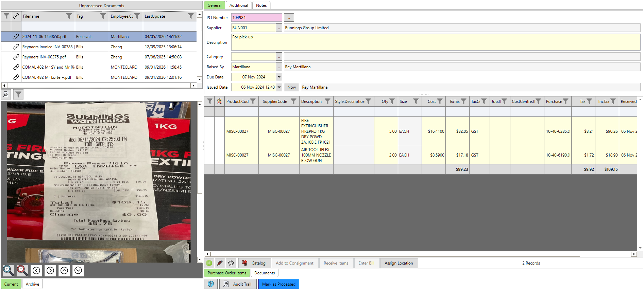The height and width of the screenshot is (290, 644).
Task: Click the Employee.Code column filter icon
Action: pos(137,16)
